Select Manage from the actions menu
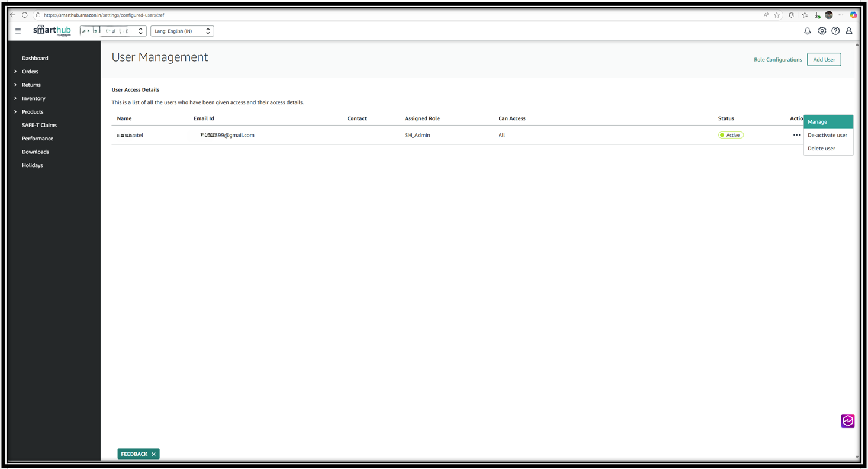 (828, 121)
